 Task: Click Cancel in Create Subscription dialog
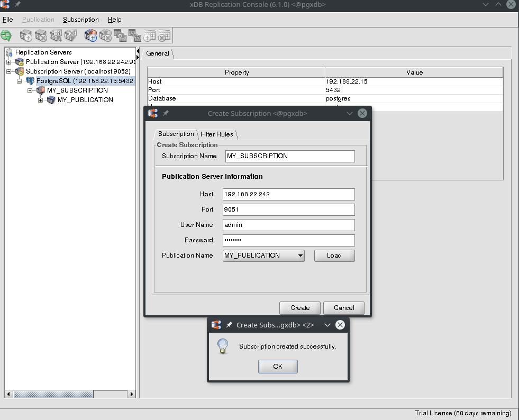pos(344,308)
